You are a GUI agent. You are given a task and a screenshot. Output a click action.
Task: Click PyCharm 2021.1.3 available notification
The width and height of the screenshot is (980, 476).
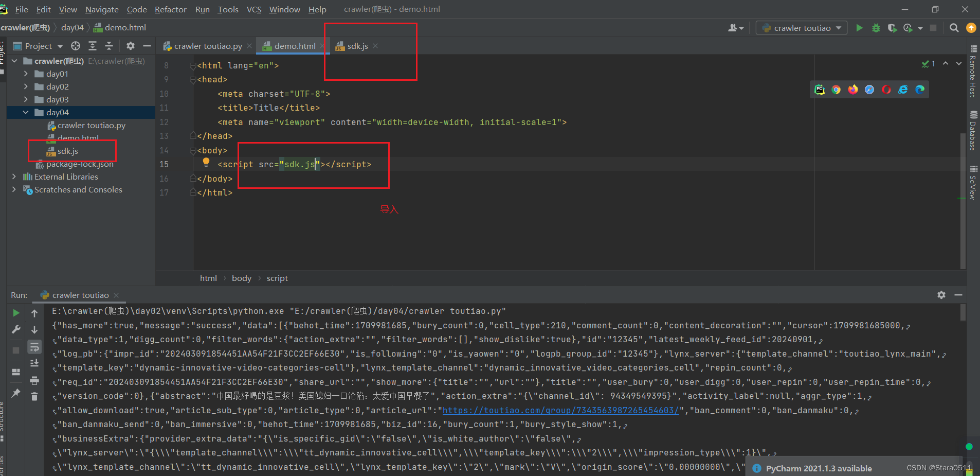819,468
